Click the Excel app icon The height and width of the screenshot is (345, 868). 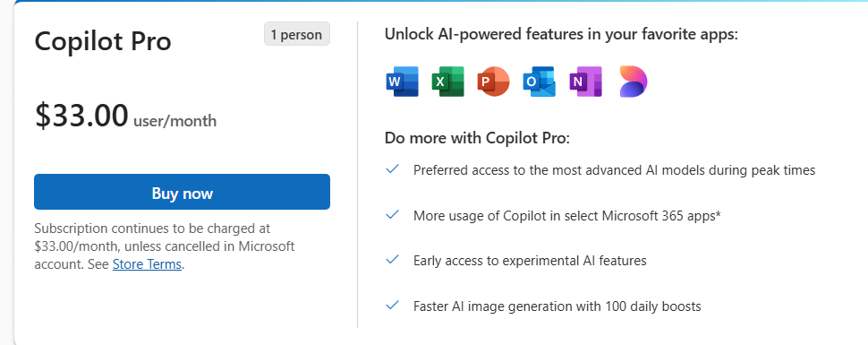pos(447,82)
